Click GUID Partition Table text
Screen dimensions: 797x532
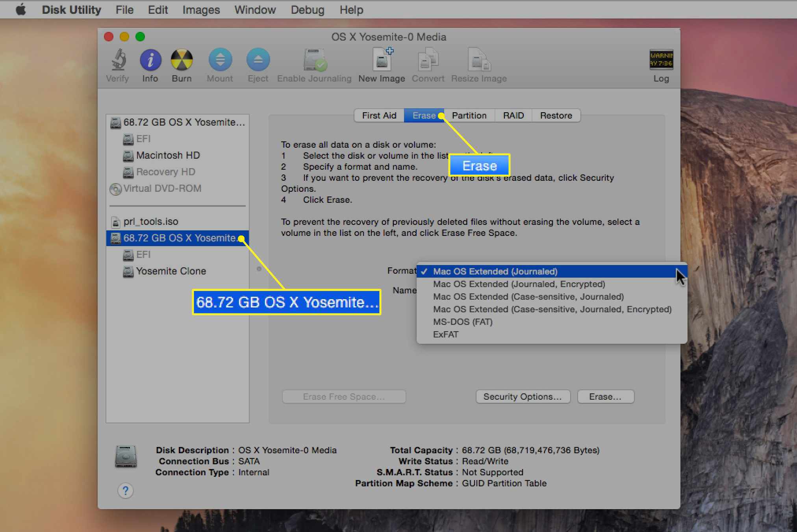(x=504, y=483)
